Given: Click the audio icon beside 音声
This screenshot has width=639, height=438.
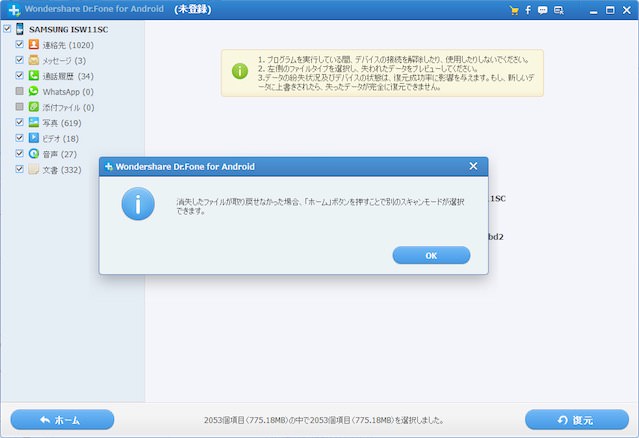Looking at the screenshot, I should [34, 154].
